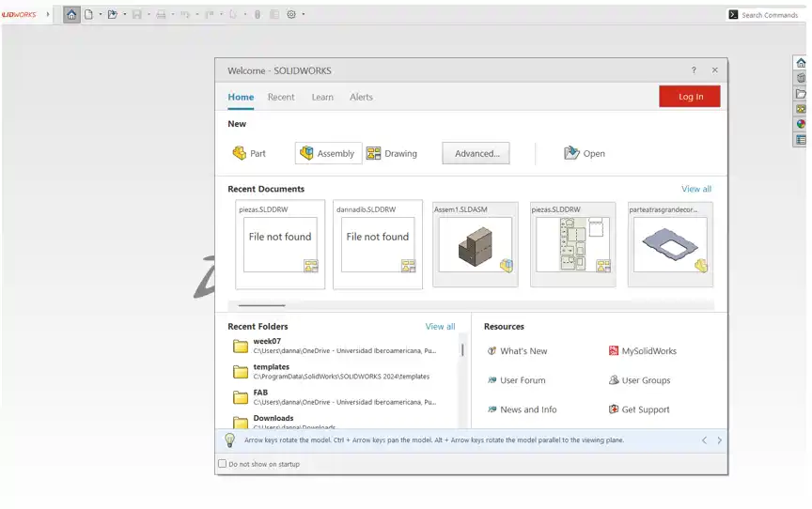
Task: Click the MySolidWorks resource icon
Action: tap(613, 350)
